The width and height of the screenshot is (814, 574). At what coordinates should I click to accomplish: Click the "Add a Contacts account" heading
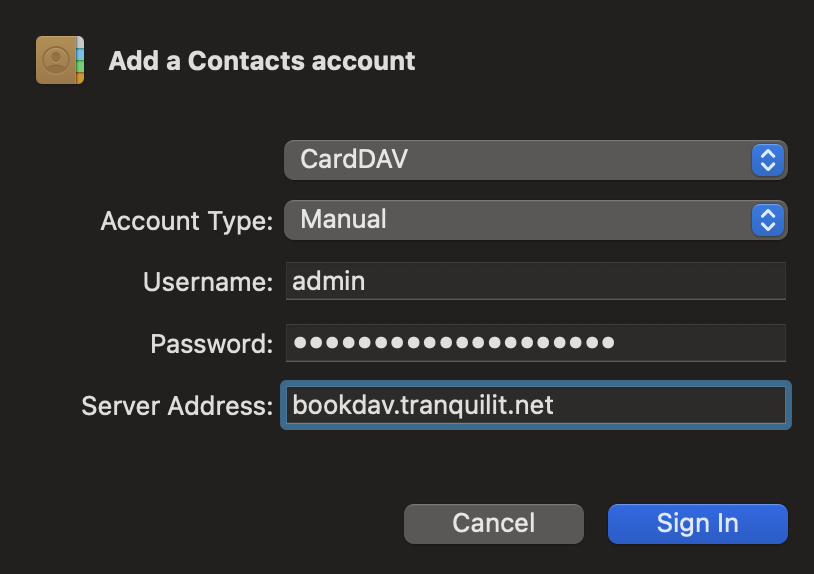coord(261,61)
